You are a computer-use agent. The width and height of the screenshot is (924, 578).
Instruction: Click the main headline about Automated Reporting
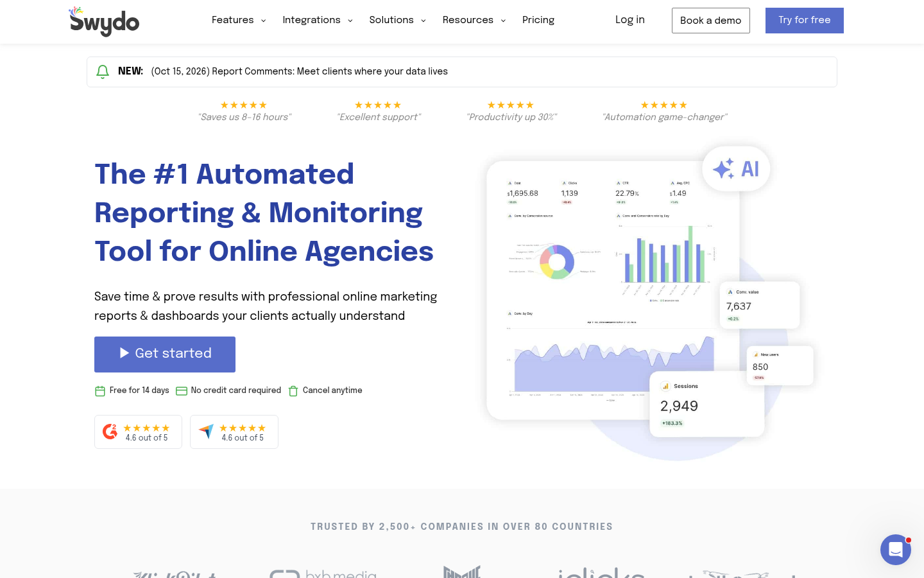point(264,213)
